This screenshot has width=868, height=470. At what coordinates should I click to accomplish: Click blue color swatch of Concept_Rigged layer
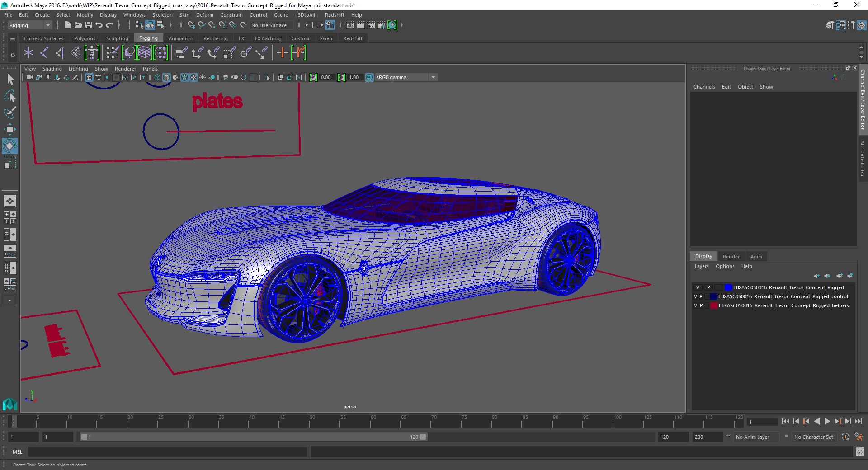pyautogui.click(x=728, y=287)
